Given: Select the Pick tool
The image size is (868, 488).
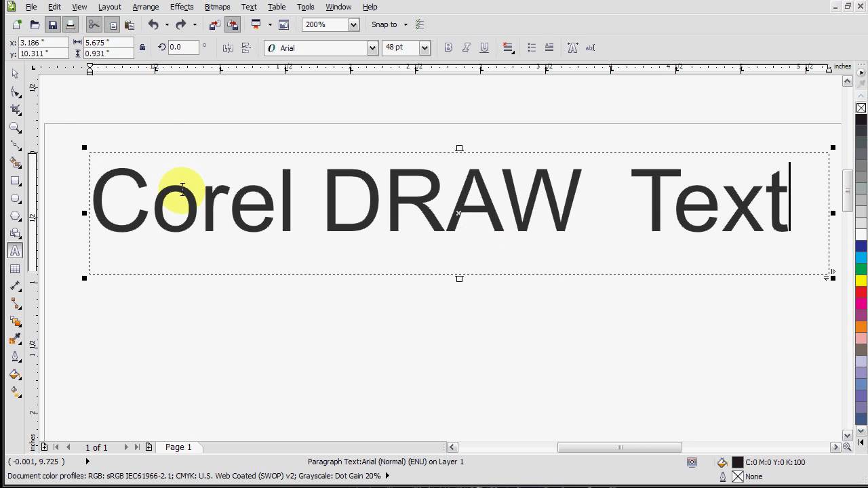Looking at the screenshot, I should coord(15,74).
